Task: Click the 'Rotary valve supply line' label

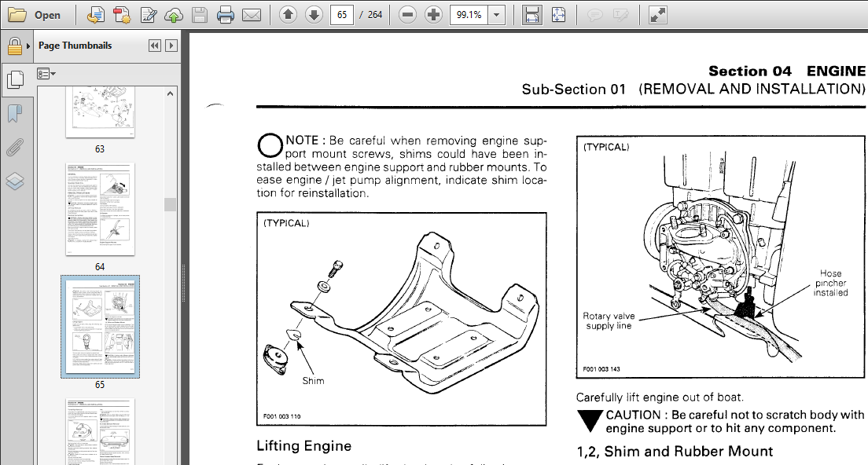Action: (x=609, y=320)
